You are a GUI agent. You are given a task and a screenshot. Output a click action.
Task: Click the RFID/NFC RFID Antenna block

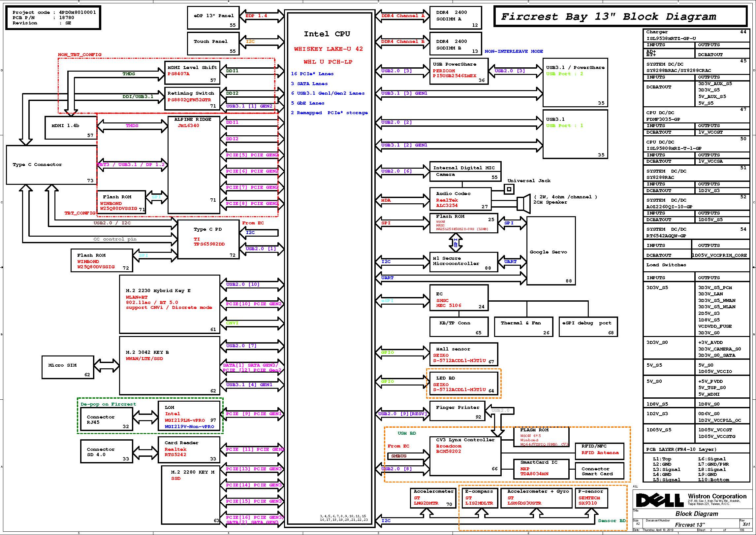(x=599, y=451)
